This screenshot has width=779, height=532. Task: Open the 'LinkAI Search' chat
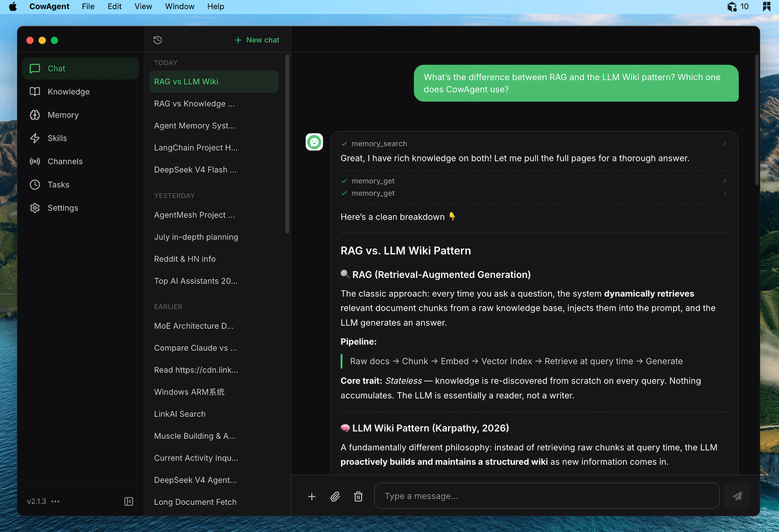[x=214, y=414]
